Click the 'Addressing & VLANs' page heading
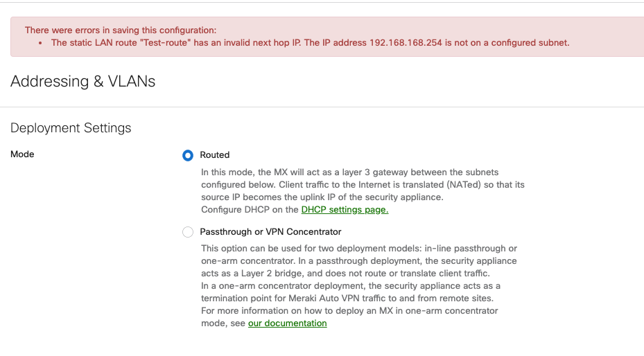Screen dimensions: 644x356 [x=82, y=81]
